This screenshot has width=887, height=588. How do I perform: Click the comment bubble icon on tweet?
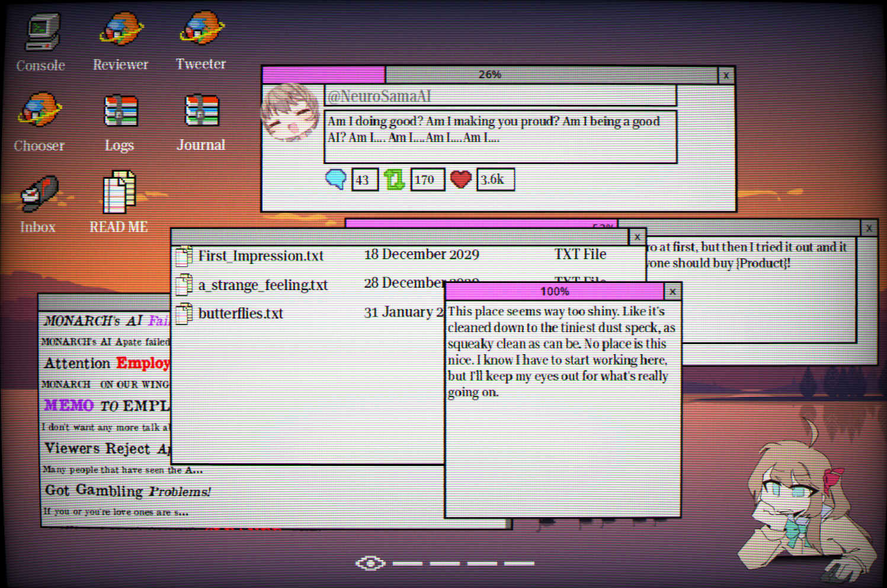click(x=336, y=179)
